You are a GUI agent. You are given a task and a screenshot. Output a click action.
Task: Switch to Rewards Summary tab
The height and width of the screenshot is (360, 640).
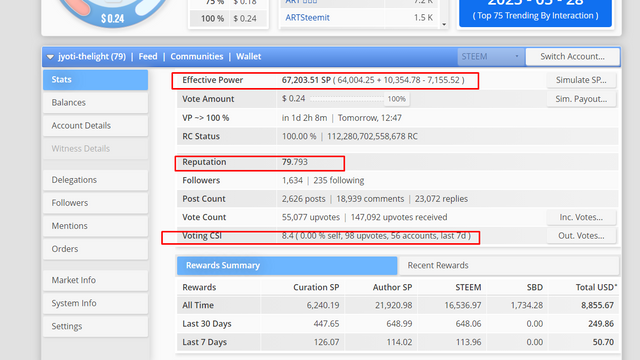click(x=287, y=265)
